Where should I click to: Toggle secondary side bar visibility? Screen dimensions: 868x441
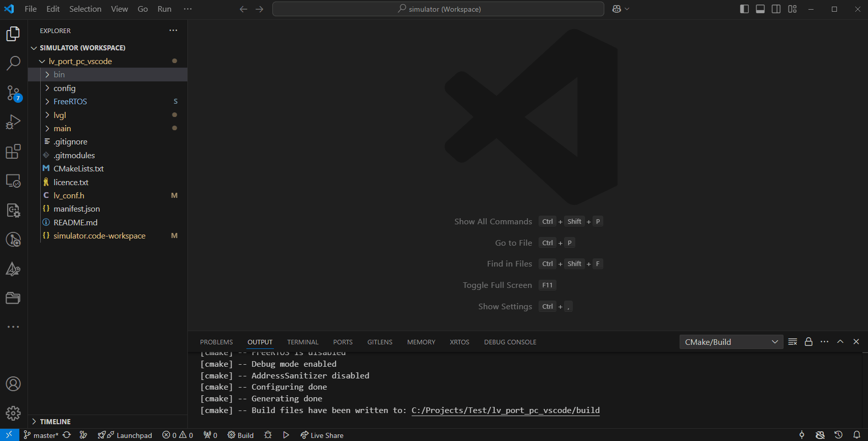point(776,9)
